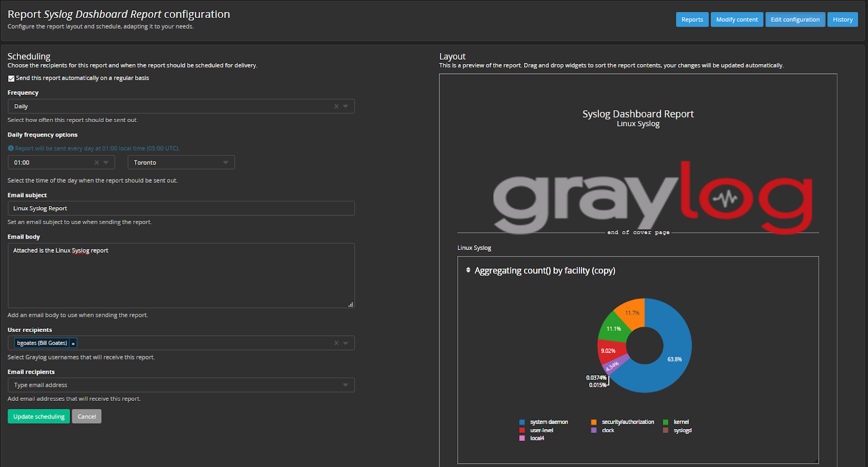This screenshot has width=868, height=467.
Task: Open the 01:00 time dropdown
Action: coord(106,163)
